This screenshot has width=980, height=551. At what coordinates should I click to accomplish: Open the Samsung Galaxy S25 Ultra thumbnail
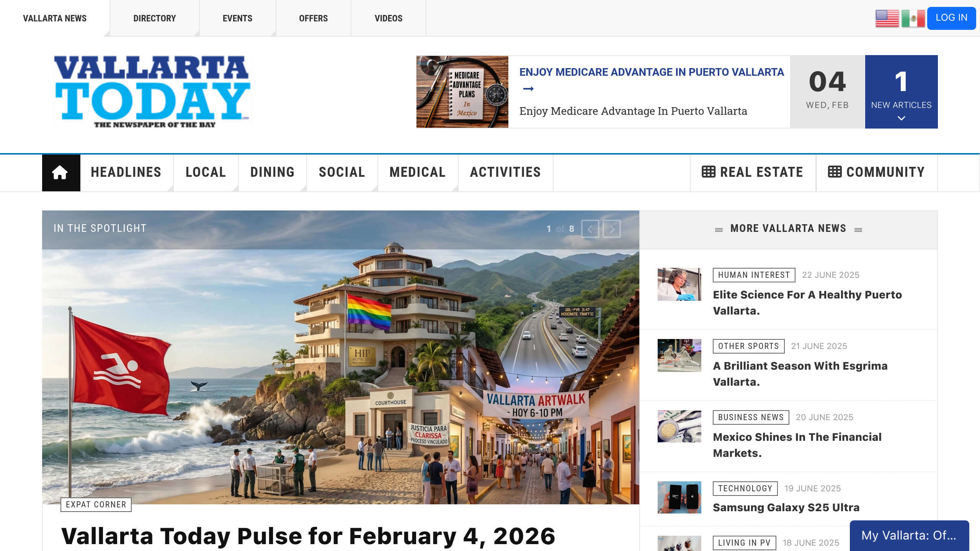click(679, 497)
